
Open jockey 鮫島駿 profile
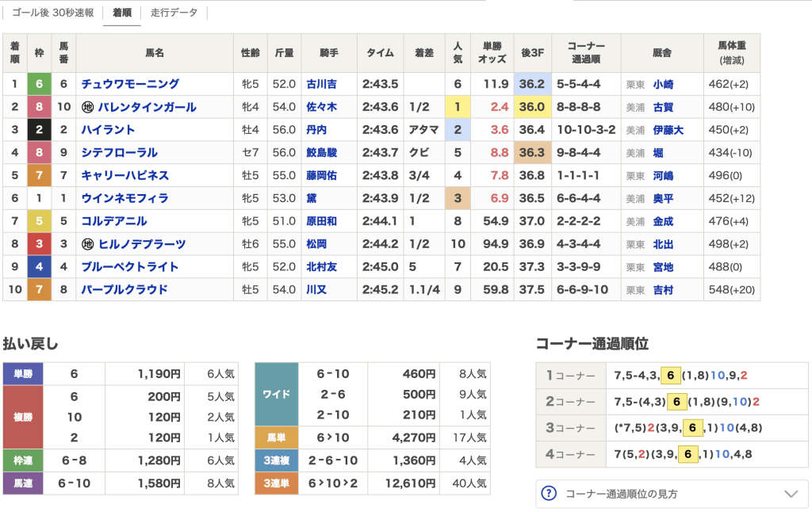coord(322,153)
